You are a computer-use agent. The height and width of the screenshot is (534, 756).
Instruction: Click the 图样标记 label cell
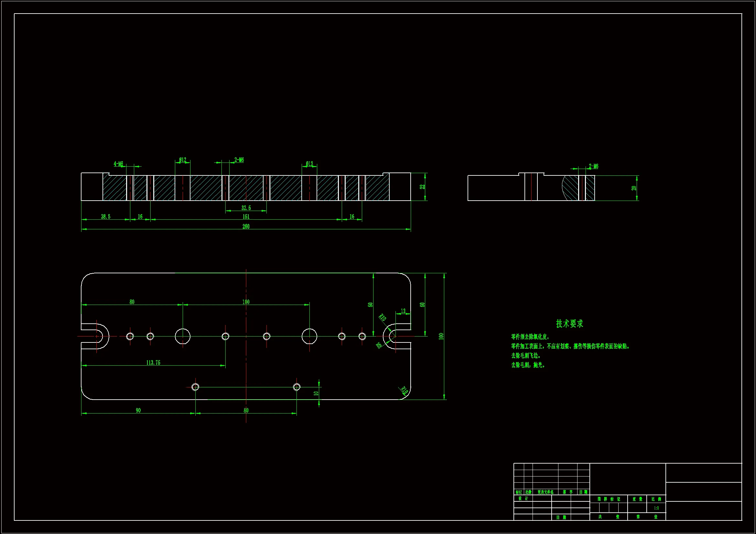[609, 499]
